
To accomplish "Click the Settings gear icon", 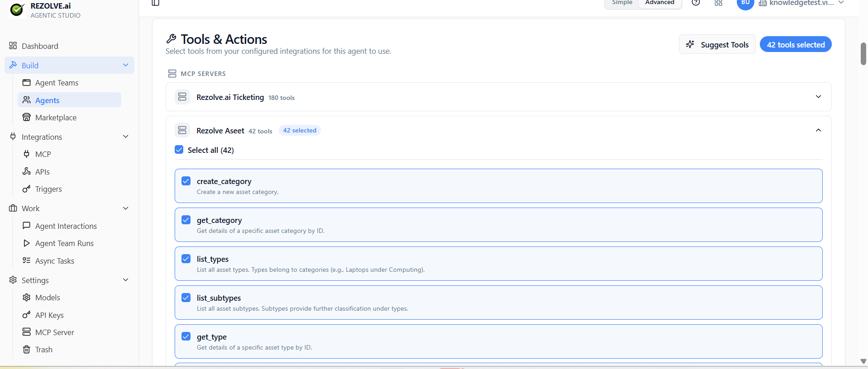I will coord(13,280).
